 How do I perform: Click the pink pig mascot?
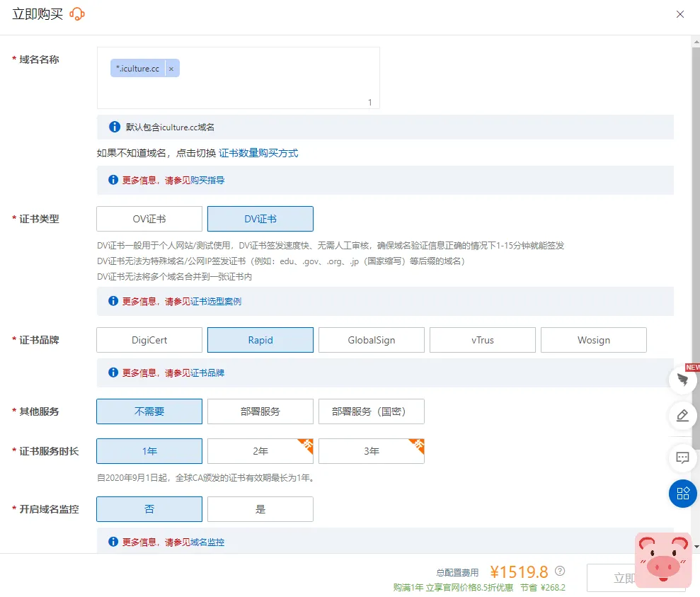pos(663,560)
